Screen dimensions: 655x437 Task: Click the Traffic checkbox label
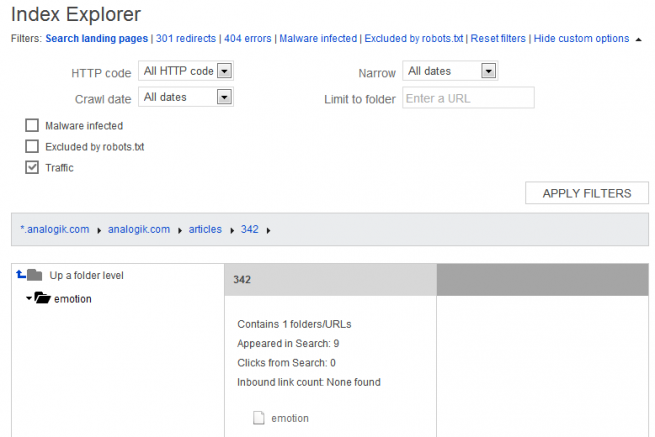coord(59,168)
